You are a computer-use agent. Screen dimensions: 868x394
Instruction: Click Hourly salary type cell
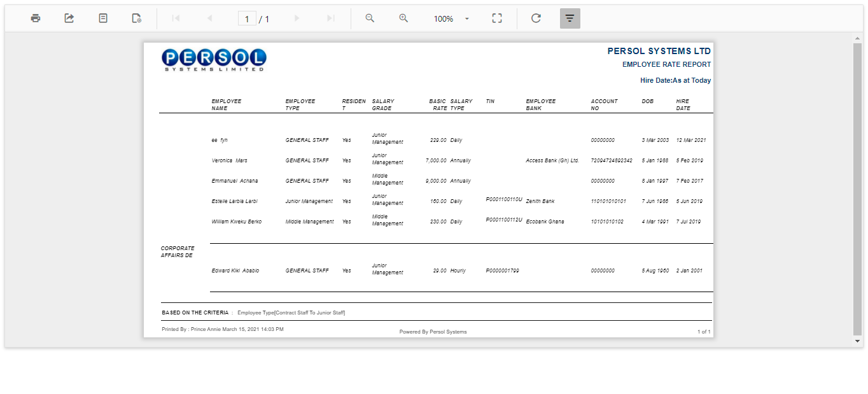point(458,271)
